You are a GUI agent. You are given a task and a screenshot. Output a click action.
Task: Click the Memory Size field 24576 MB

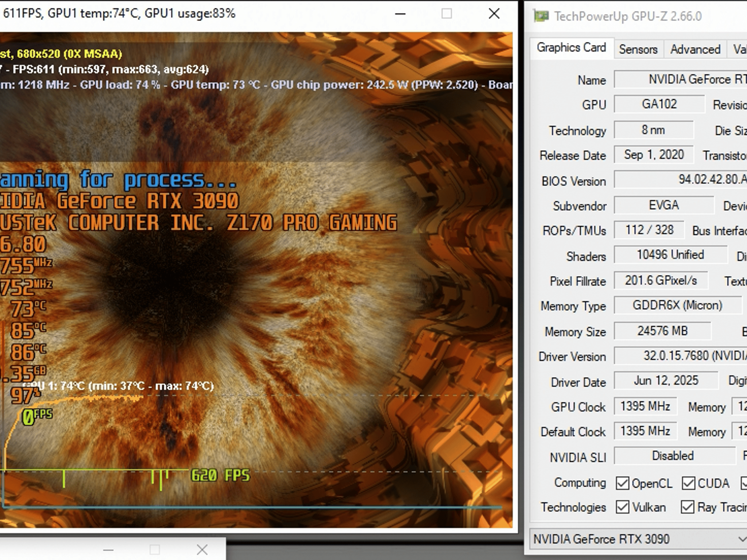pyautogui.click(x=662, y=331)
